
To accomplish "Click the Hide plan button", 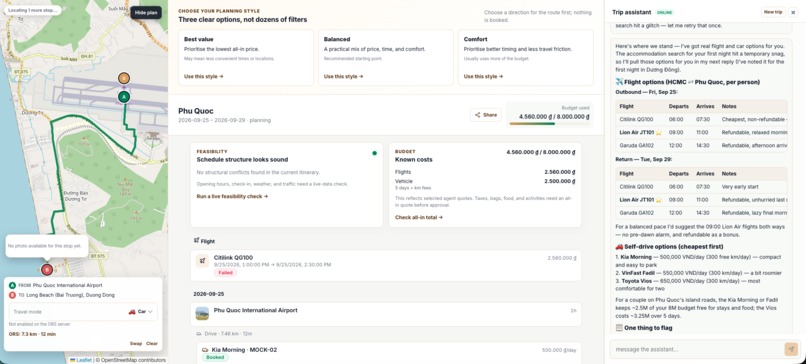I will [146, 12].
